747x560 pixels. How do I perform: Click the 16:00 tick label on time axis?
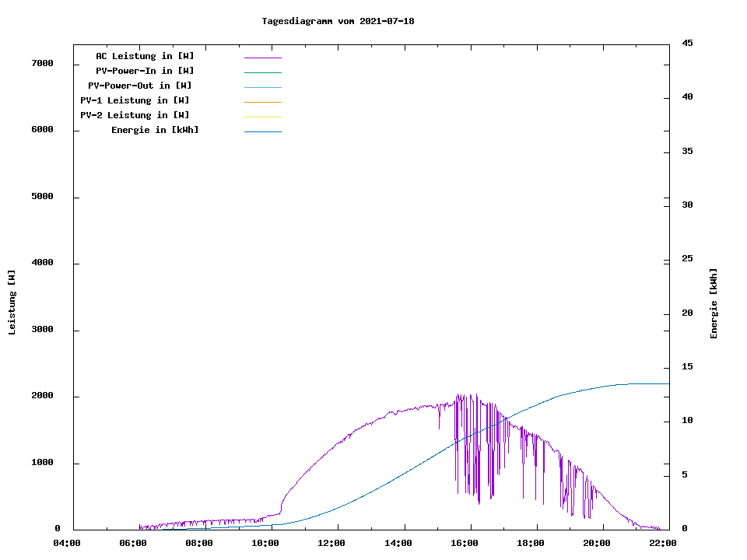pyautogui.click(x=465, y=543)
